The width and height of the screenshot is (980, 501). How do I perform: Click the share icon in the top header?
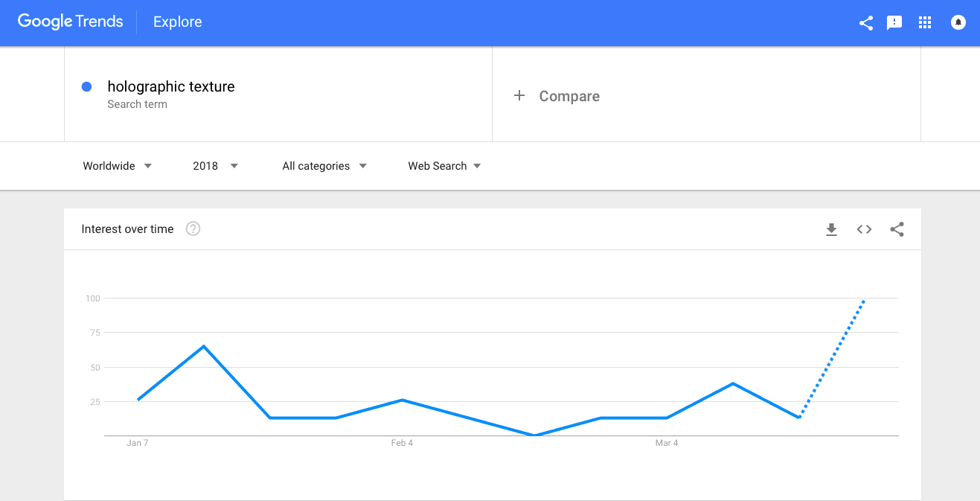point(865,23)
